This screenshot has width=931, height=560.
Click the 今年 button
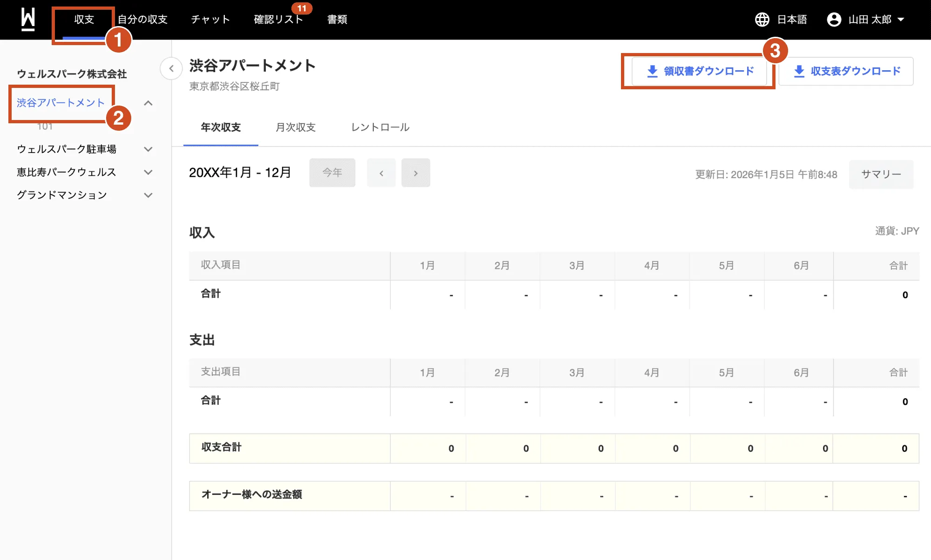(x=332, y=173)
